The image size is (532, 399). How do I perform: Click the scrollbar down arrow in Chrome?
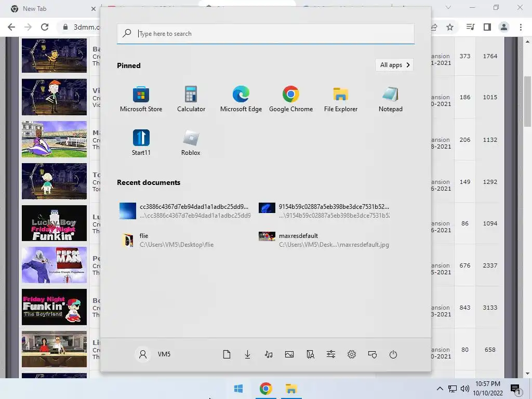[x=527, y=374]
